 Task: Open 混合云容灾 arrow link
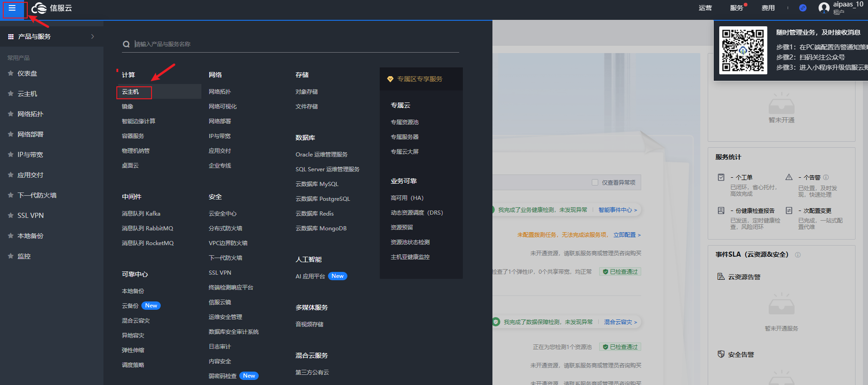point(620,322)
